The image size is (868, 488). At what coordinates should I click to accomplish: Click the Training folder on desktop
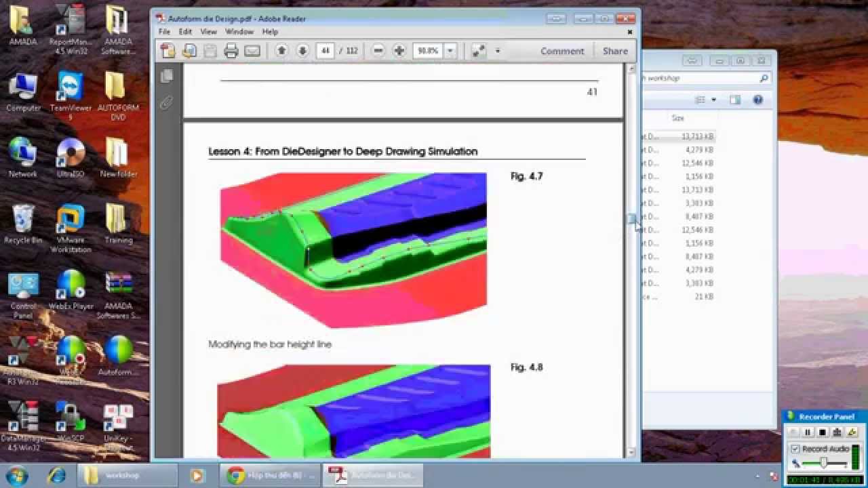click(118, 224)
